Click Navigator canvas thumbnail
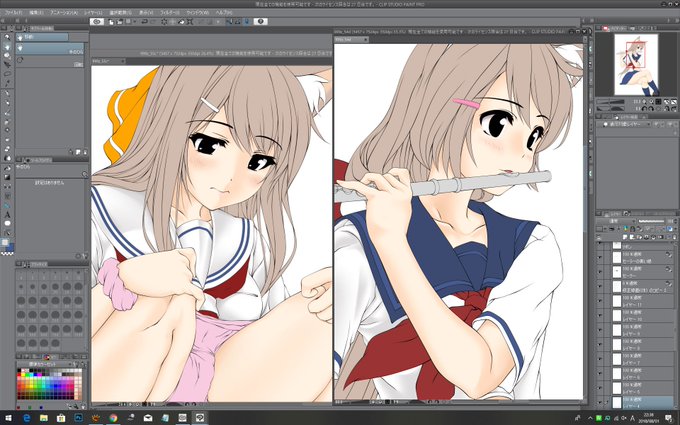This screenshot has height=425, width=680. click(x=636, y=64)
